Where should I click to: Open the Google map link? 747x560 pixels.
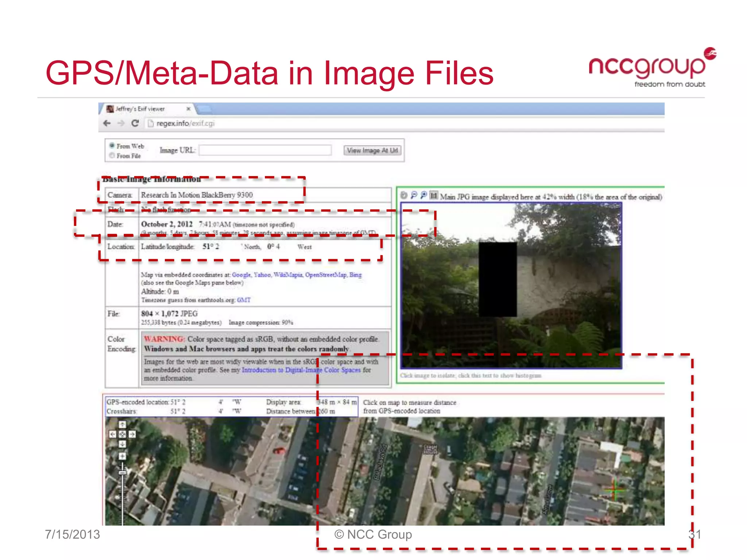(241, 275)
